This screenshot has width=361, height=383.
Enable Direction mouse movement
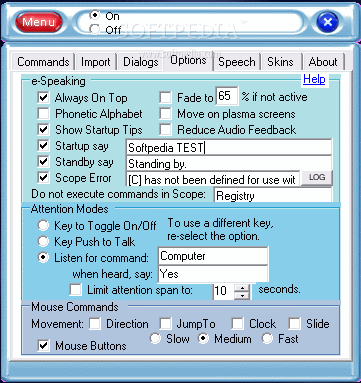click(95, 324)
